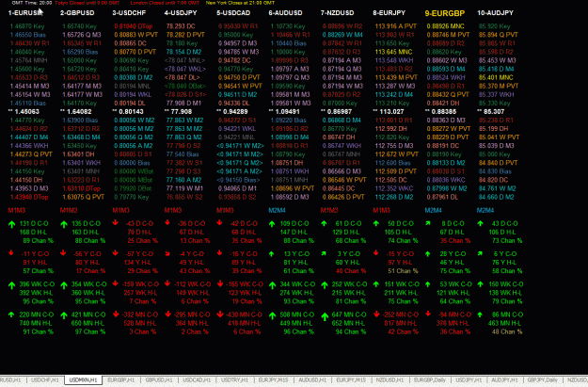Click the red down arrow beside -15 Y C-O
The image size is (588, 387).
click(x=375, y=253)
